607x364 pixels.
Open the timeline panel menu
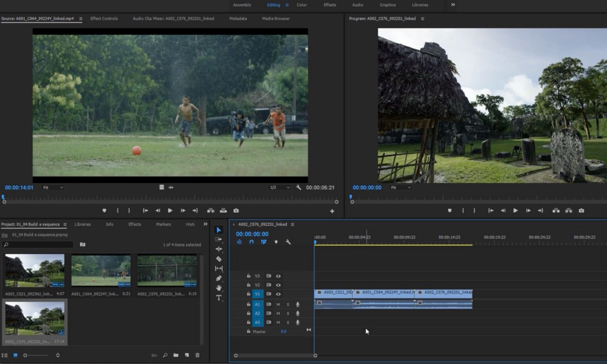[292, 224]
